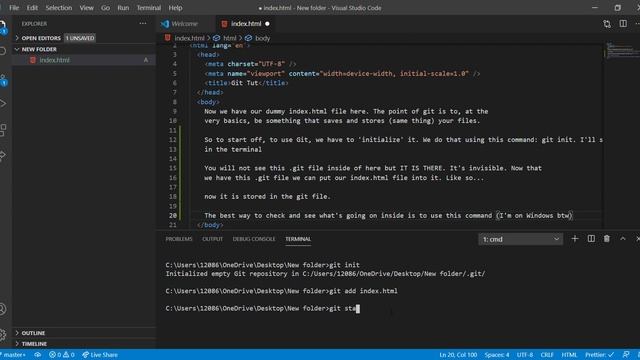The image size is (640, 360).
Task: Click the 1 Unsaved badge
Action: point(80,38)
